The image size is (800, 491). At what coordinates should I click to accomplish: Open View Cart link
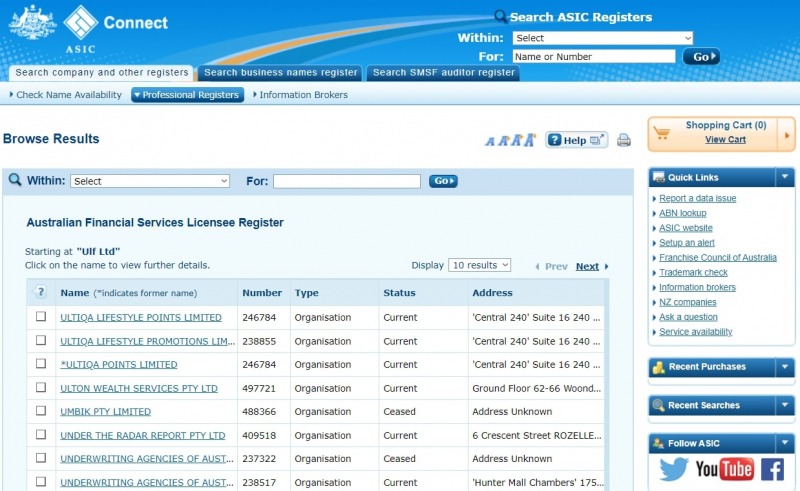point(725,139)
